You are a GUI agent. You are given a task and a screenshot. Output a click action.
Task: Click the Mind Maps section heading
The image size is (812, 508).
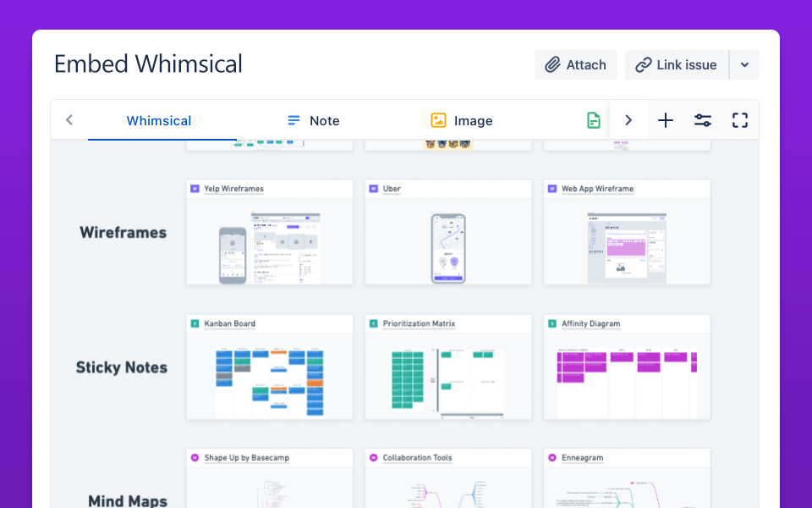click(x=128, y=500)
